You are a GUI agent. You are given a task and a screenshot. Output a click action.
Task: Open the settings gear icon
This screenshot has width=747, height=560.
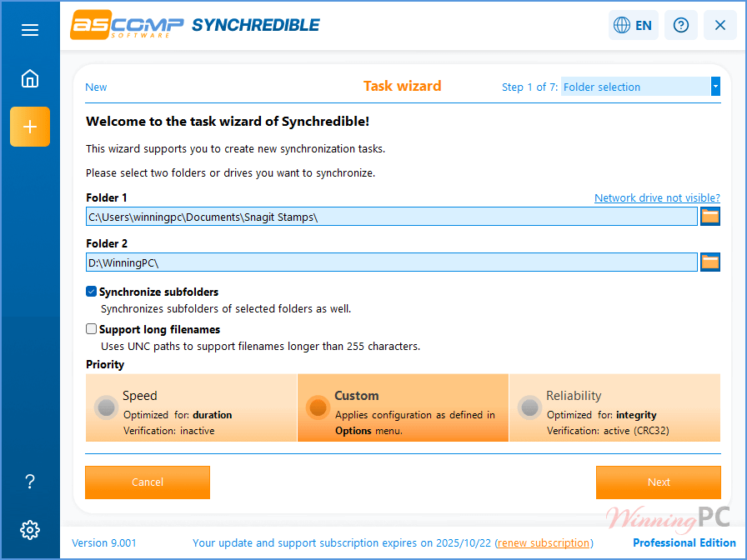point(29,529)
